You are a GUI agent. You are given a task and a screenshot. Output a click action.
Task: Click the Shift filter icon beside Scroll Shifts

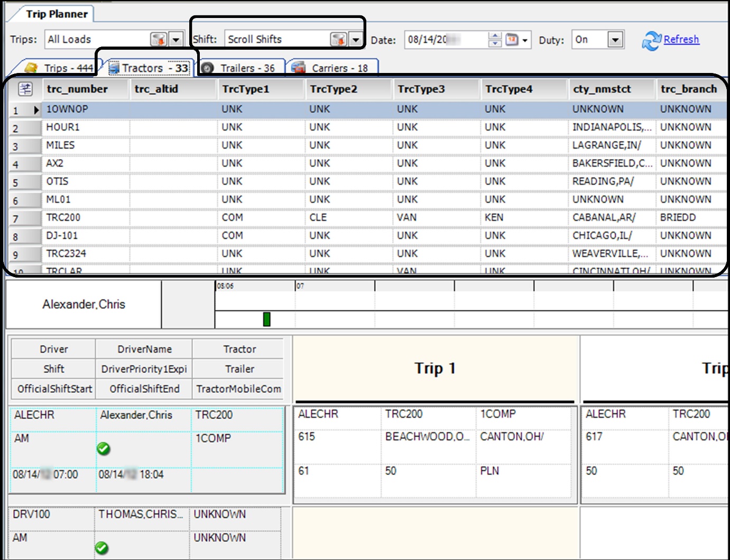[x=338, y=40]
